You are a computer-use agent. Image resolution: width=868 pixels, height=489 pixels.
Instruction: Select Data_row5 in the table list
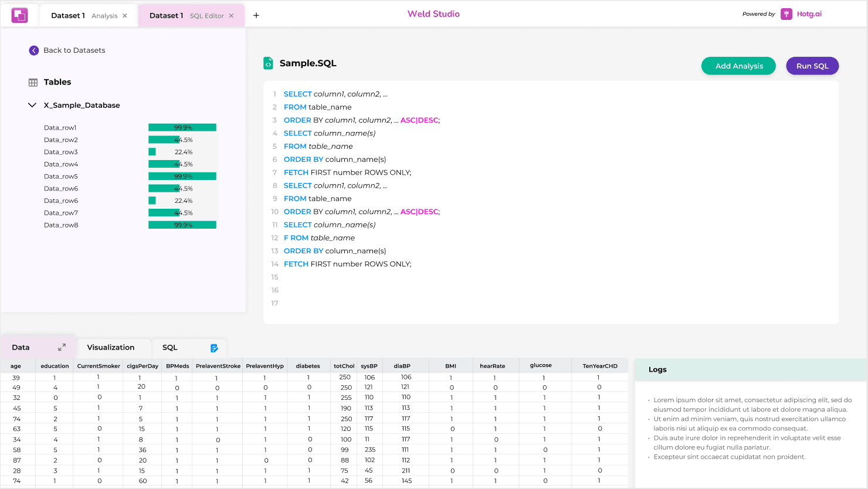pyautogui.click(x=61, y=176)
